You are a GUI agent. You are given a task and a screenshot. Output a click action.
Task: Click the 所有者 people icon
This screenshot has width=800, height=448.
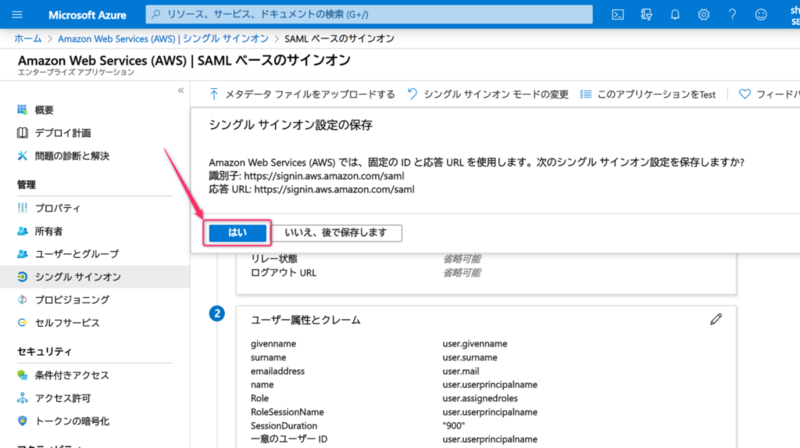[22, 231]
